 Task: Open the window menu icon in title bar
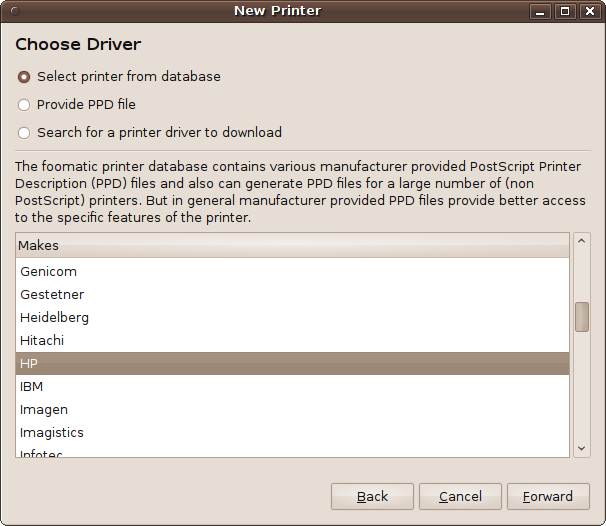pyautogui.click(x=15, y=11)
